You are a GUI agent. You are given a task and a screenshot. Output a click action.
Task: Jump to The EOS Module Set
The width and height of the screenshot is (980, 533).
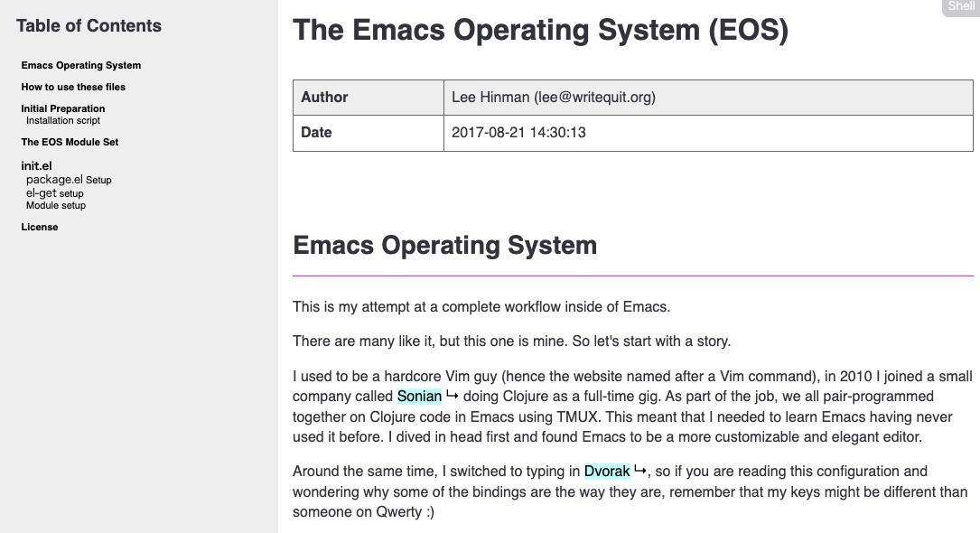pyautogui.click(x=70, y=142)
